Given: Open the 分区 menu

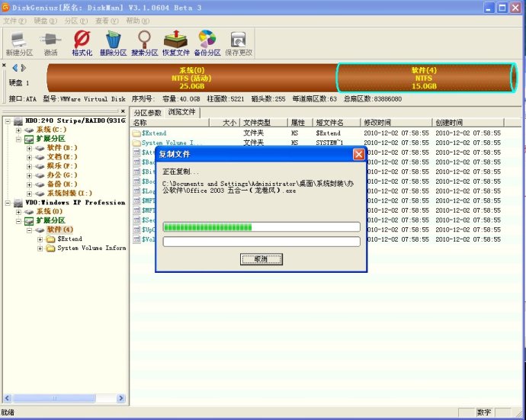Looking at the screenshot, I should [x=75, y=21].
